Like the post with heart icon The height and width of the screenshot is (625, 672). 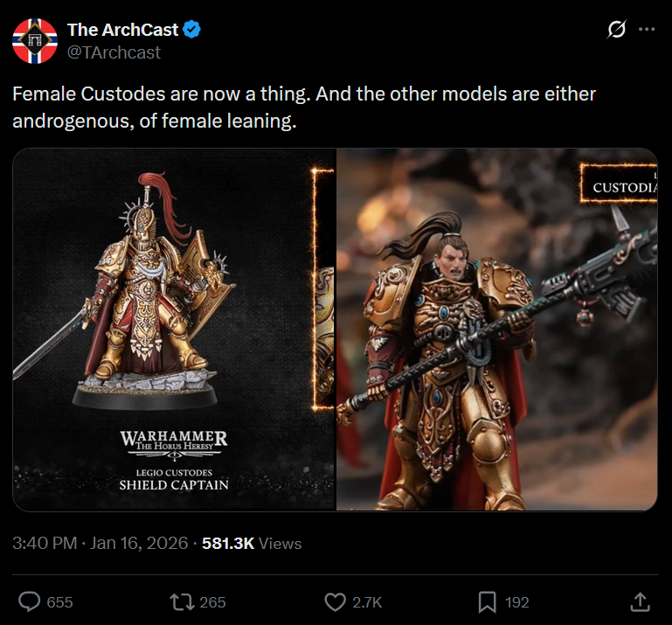[x=336, y=602]
